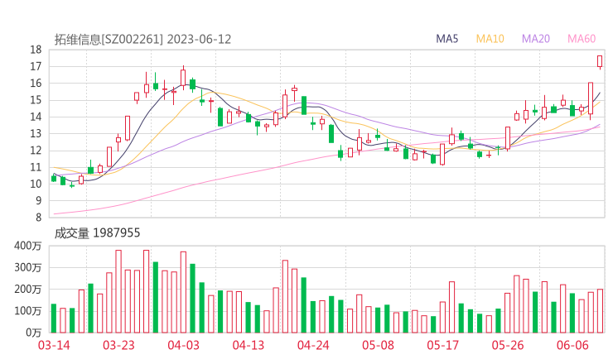The width and height of the screenshot is (613, 364).
Task: Click the MA20 legend label
Action: [x=536, y=39]
